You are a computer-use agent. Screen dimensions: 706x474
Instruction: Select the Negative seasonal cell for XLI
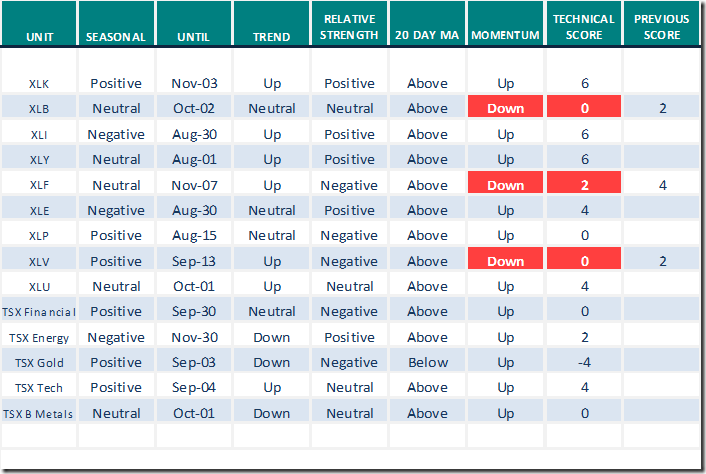[x=115, y=134]
